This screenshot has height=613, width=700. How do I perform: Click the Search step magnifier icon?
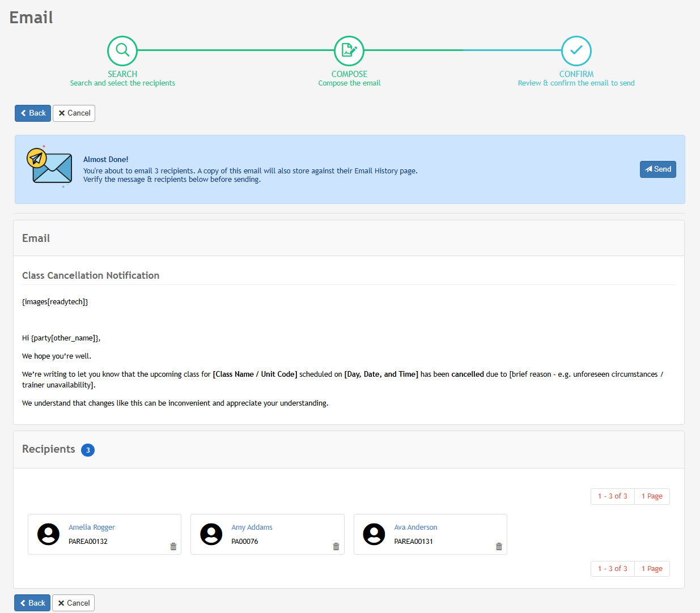coord(122,50)
